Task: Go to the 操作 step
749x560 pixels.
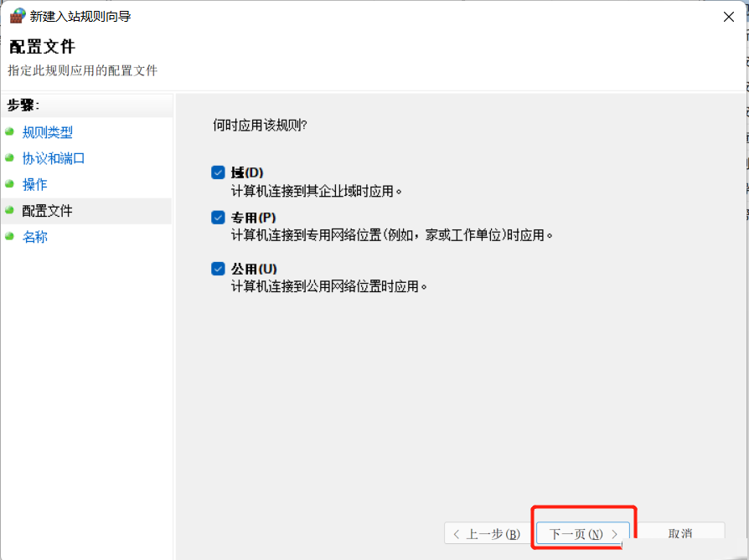Action: click(35, 184)
